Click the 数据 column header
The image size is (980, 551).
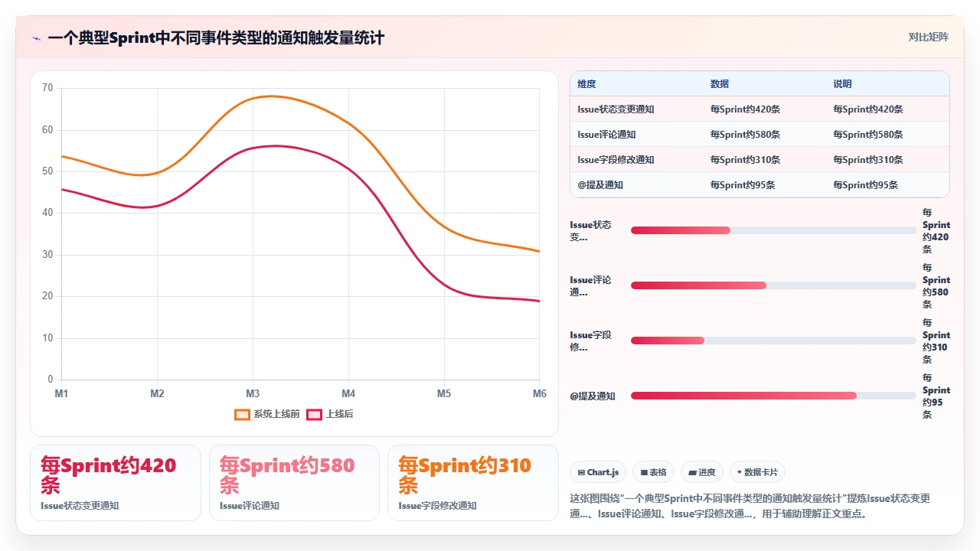(x=720, y=84)
